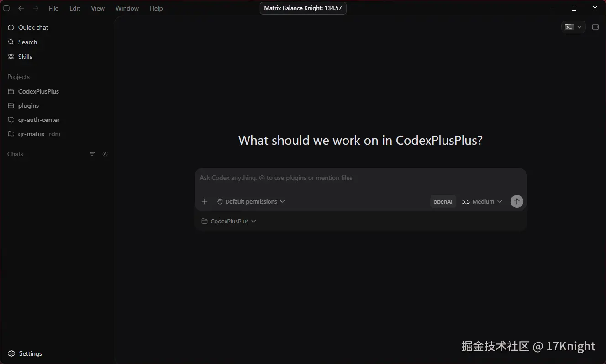Click the Chats section header
This screenshot has width=606, height=364.
15,154
